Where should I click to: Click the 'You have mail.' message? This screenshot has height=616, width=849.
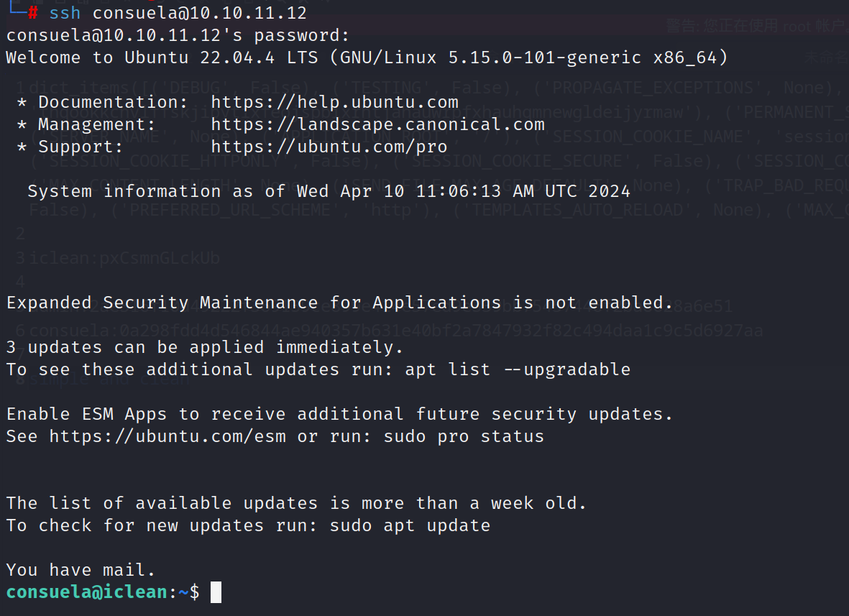click(81, 570)
